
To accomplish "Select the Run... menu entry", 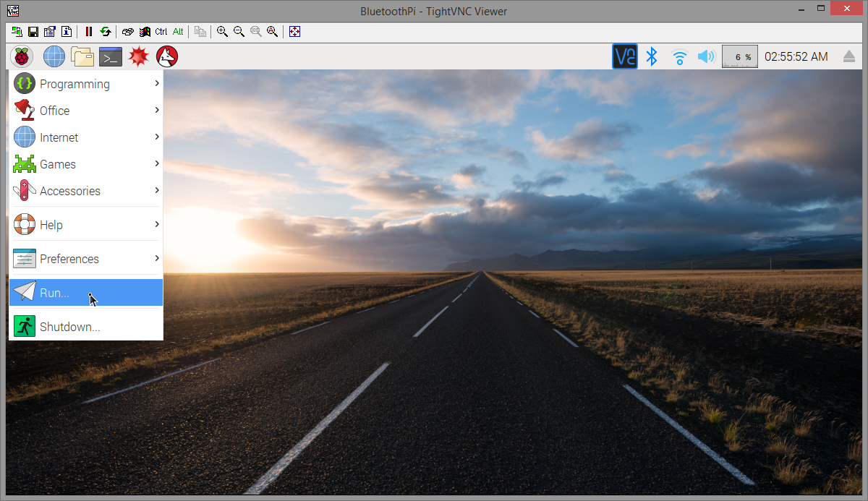I will pyautogui.click(x=86, y=293).
